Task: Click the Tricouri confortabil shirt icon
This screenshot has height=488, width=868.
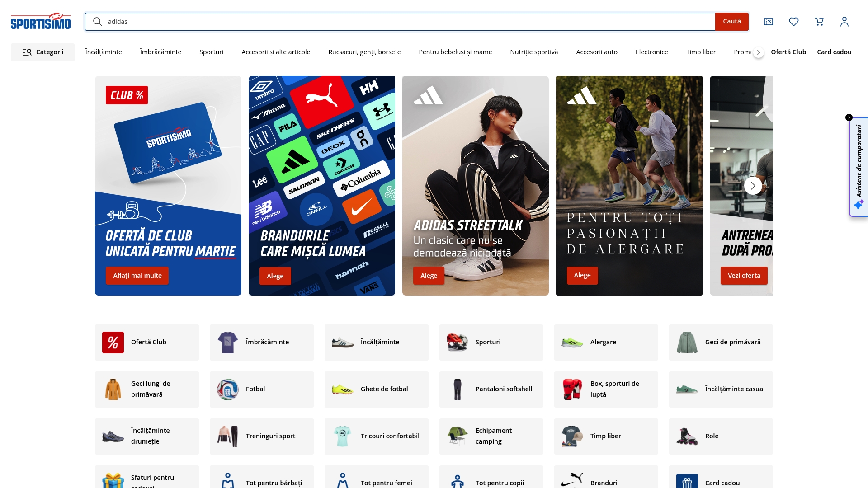Action: point(343,436)
